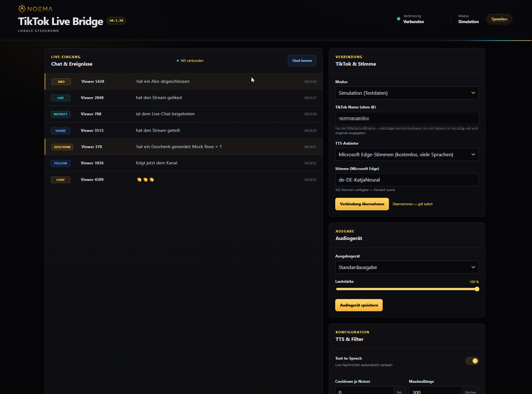This screenshot has width=532, height=394.
Task: Click the Verbunden connection status text
Action: point(414,22)
